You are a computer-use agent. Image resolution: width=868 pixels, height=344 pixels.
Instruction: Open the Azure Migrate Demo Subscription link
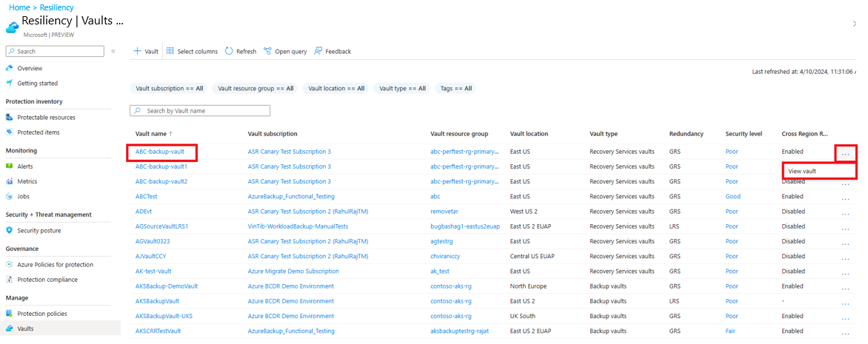(x=293, y=271)
